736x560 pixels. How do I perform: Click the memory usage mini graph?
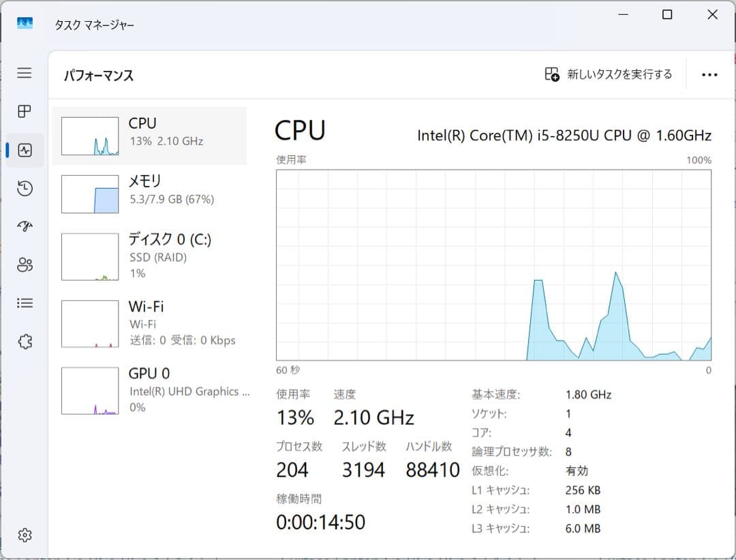coord(89,193)
